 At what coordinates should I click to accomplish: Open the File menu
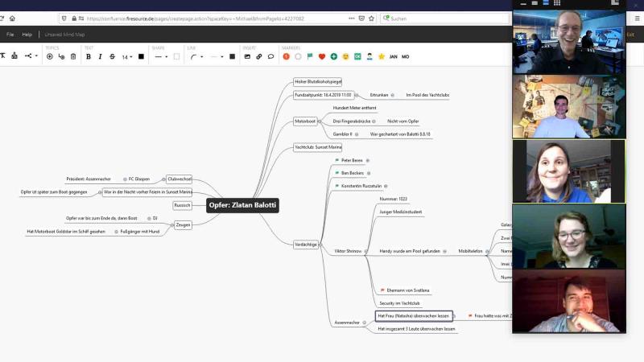(10, 35)
